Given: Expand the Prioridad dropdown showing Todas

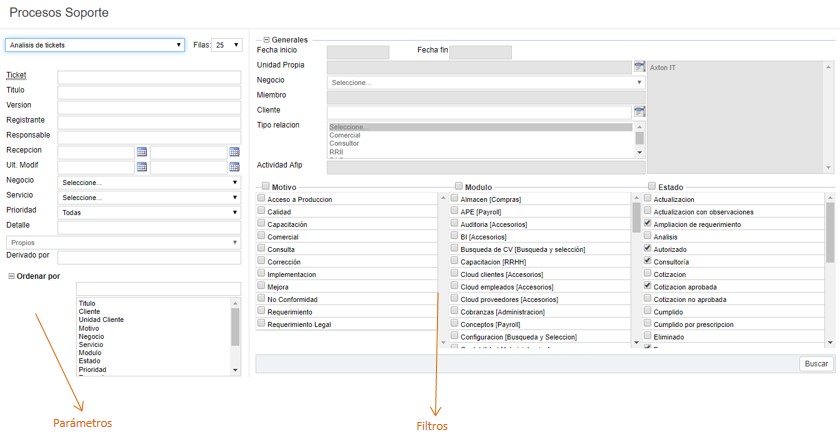Looking at the screenshot, I should [149, 212].
